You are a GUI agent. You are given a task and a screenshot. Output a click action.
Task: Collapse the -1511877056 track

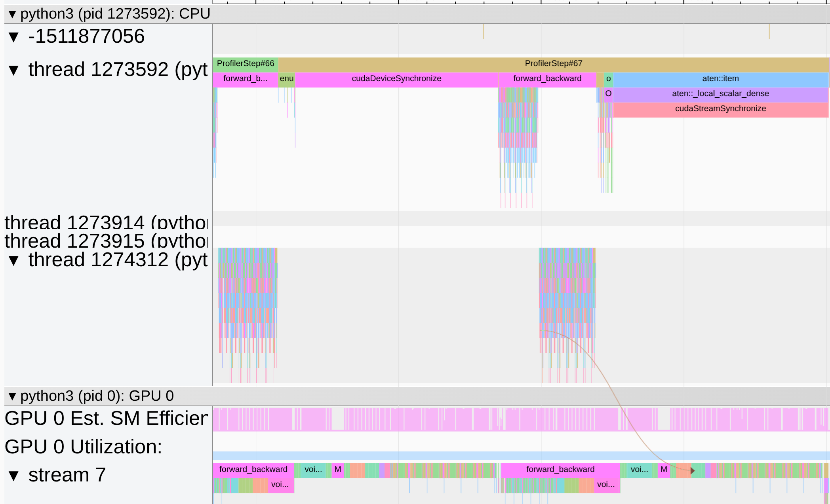14,37
